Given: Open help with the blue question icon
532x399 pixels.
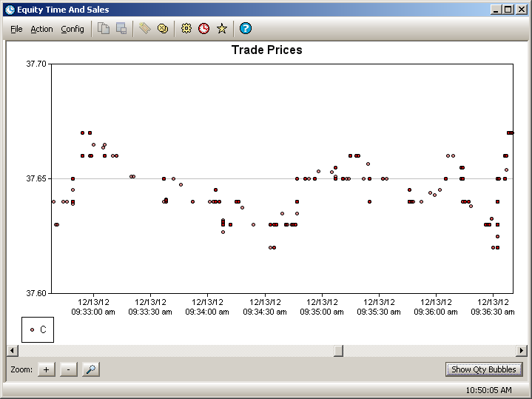Looking at the screenshot, I should click(x=246, y=28).
